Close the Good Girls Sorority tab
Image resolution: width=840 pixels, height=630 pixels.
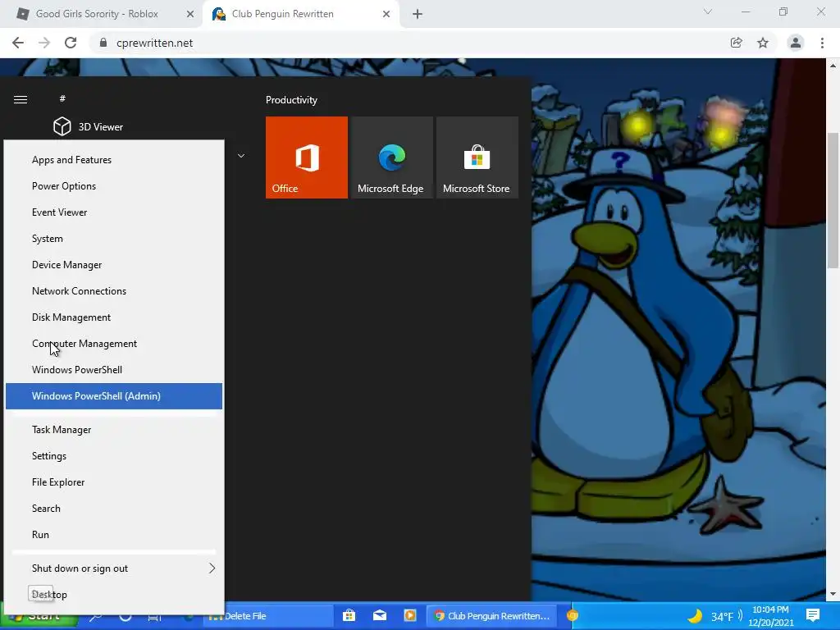coord(190,15)
